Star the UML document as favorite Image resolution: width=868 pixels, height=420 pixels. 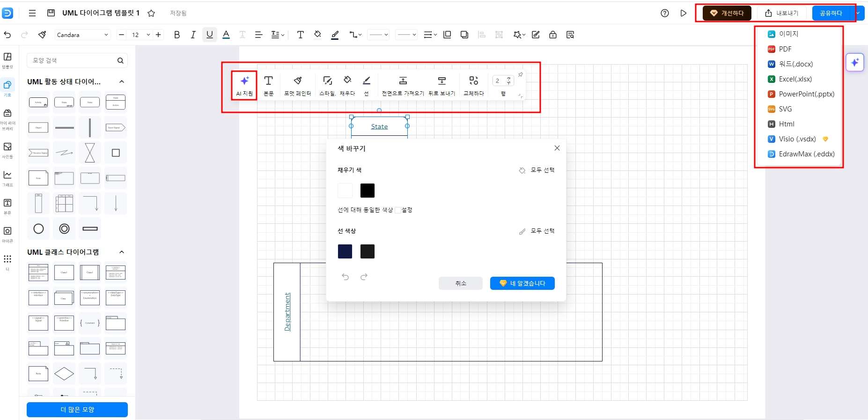pos(151,13)
